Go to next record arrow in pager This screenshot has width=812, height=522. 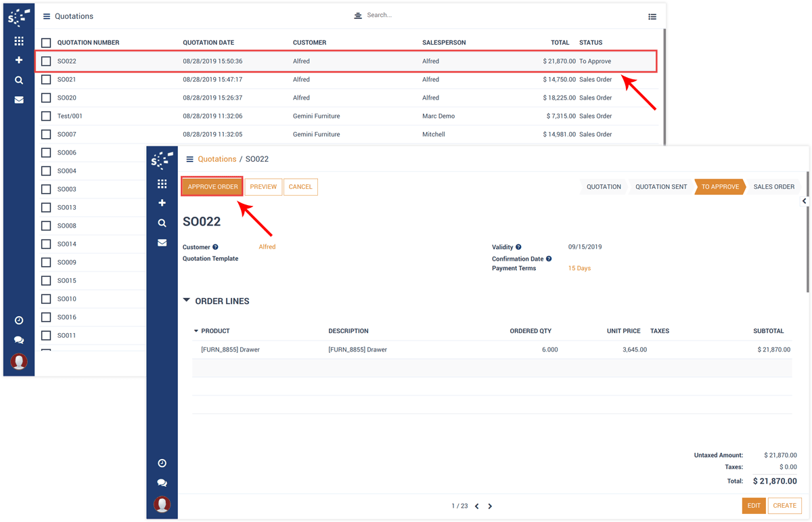tap(490, 506)
